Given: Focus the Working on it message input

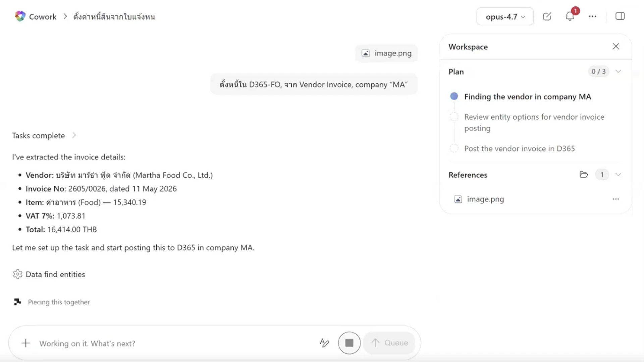Looking at the screenshot, I should pyautogui.click(x=174, y=343).
